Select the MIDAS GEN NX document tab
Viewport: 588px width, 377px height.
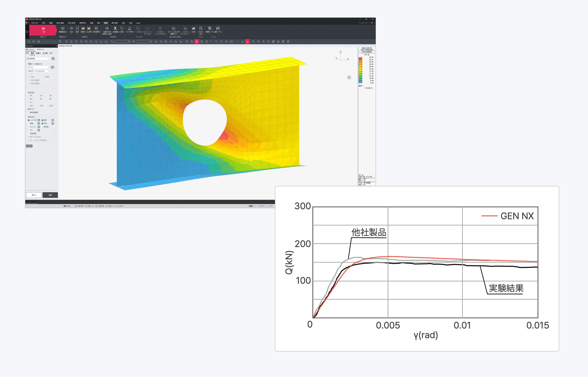click(66, 46)
